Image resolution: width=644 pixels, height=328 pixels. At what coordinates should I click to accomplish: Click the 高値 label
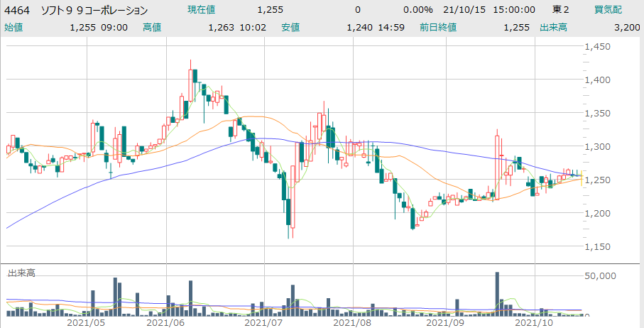click(x=153, y=27)
